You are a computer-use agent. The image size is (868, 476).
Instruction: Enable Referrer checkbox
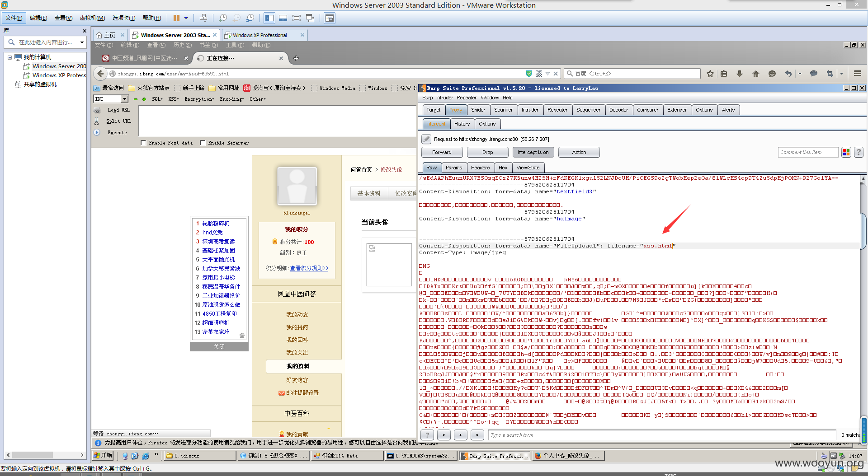click(203, 143)
